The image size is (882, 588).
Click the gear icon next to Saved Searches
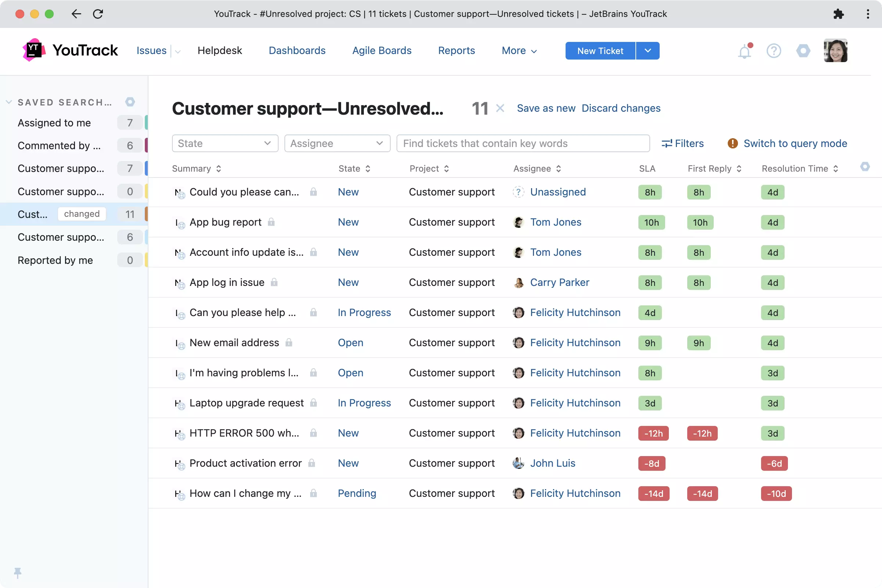130,102
